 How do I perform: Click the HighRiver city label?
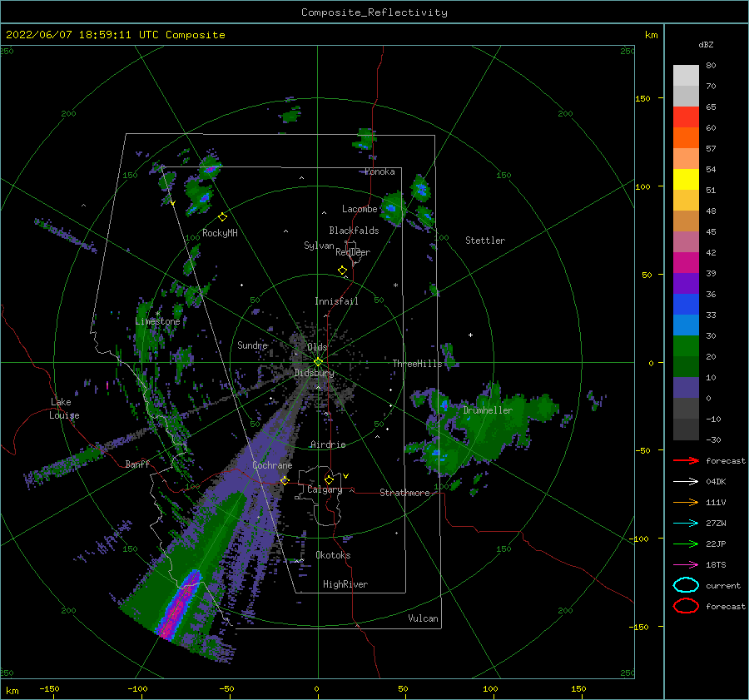point(345,584)
